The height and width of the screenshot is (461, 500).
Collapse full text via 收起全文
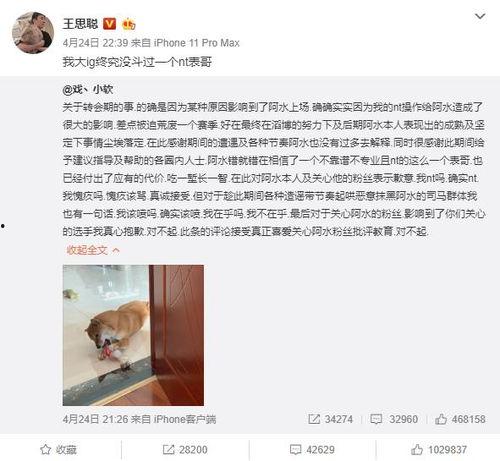coord(87,250)
